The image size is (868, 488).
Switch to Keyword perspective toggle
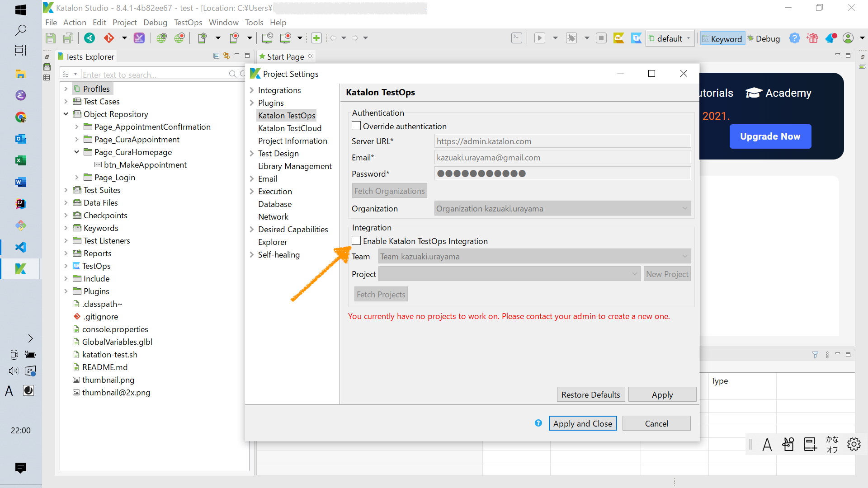pyautogui.click(x=722, y=39)
